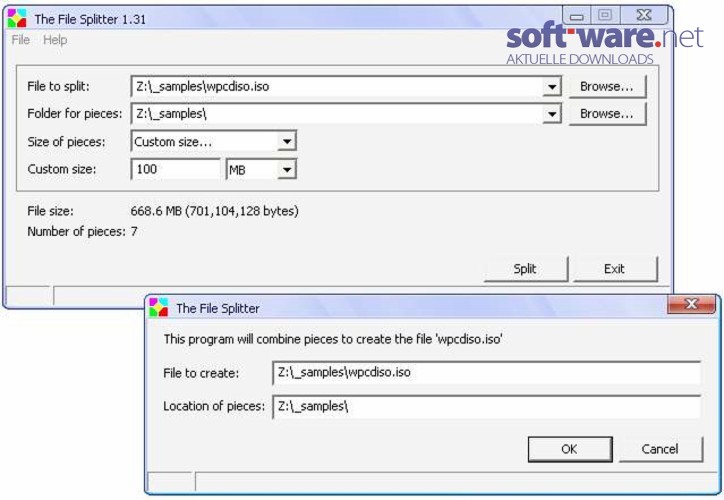Click the Exit button
The width and height of the screenshot is (724, 500).
614,269
